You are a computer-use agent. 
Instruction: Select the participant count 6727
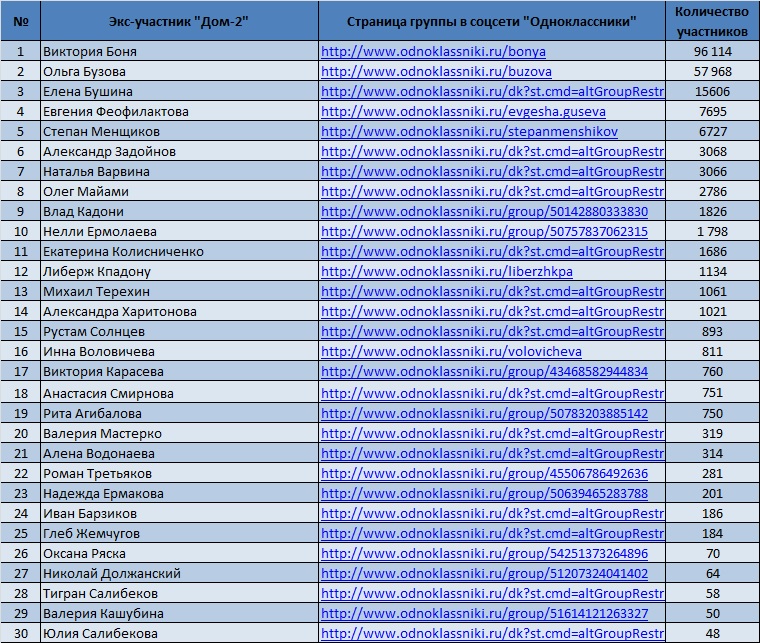click(712, 131)
